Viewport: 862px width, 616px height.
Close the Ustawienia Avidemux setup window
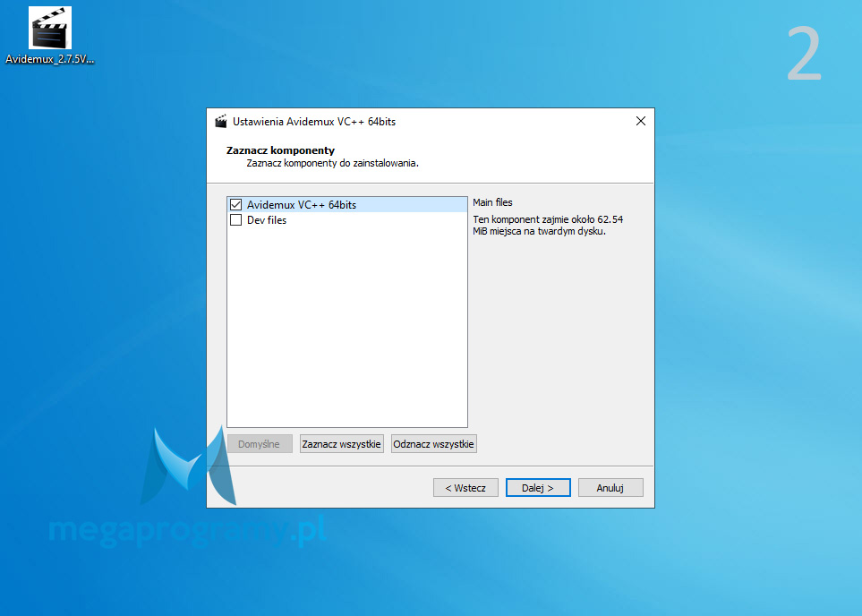click(x=640, y=122)
